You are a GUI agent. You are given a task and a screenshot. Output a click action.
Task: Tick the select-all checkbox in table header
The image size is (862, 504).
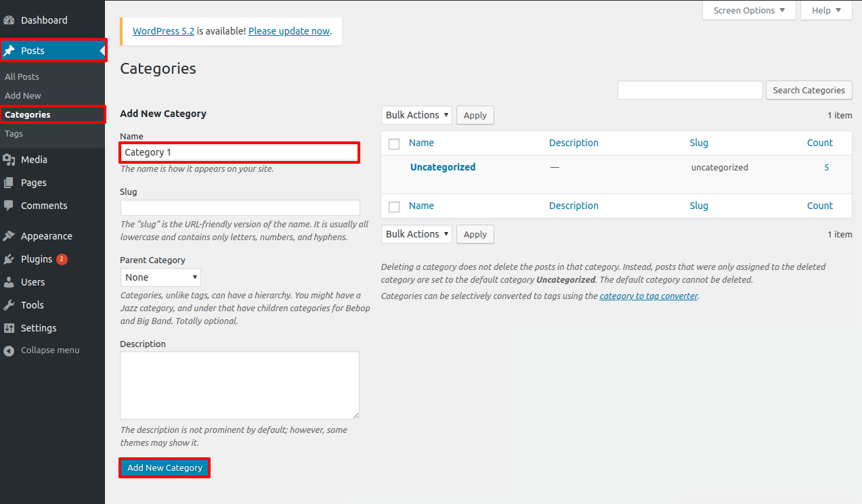point(394,143)
